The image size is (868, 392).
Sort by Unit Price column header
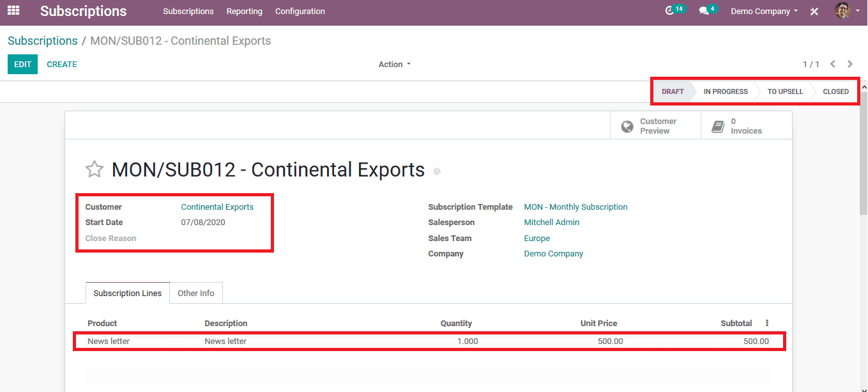pos(598,324)
